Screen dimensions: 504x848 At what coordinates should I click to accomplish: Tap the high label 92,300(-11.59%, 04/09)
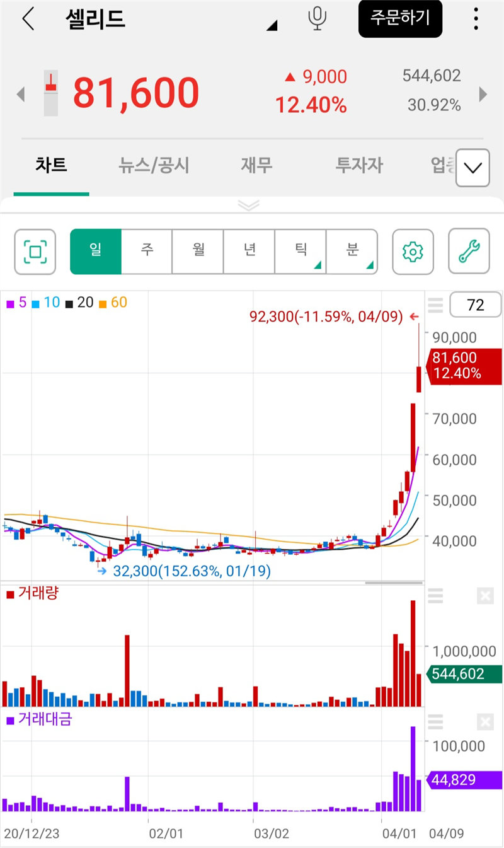(326, 317)
